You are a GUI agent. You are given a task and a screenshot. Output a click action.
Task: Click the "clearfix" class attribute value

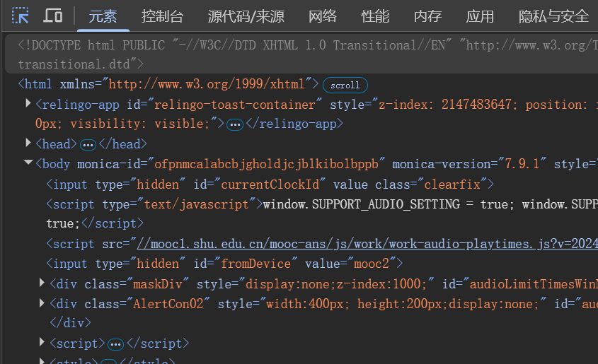click(x=452, y=184)
